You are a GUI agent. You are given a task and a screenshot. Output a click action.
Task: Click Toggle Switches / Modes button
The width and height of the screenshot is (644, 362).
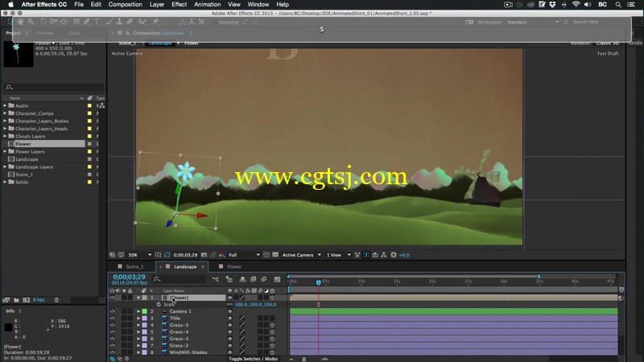click(254, 359)
